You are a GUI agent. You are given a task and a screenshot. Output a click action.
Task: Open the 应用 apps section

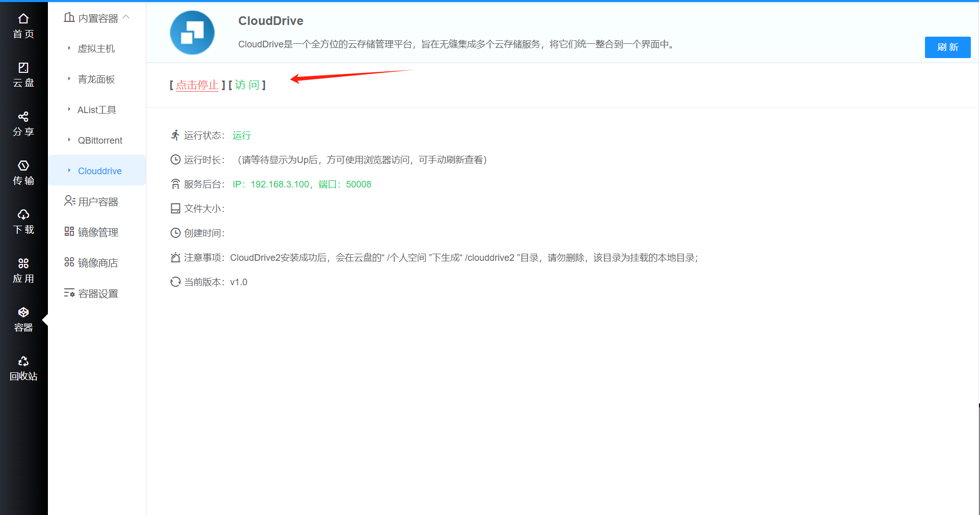(x=23, y=270)
